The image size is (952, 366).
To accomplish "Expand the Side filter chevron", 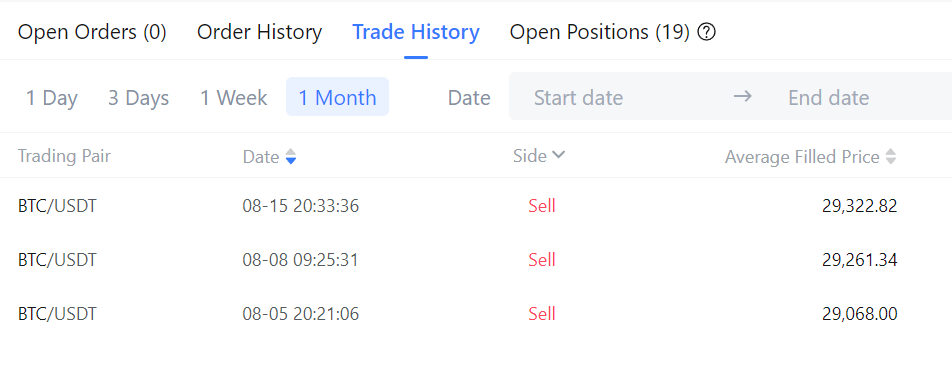I will (559, 156).
